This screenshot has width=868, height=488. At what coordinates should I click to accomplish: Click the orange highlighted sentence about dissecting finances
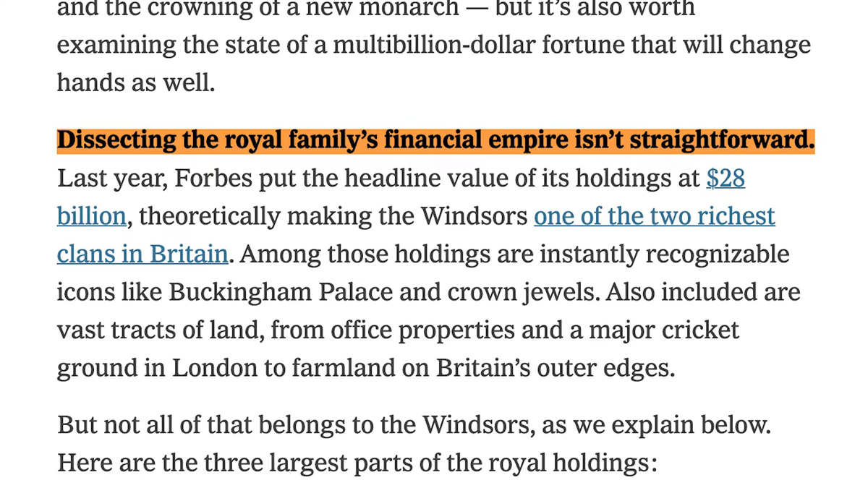coord(436,140)
